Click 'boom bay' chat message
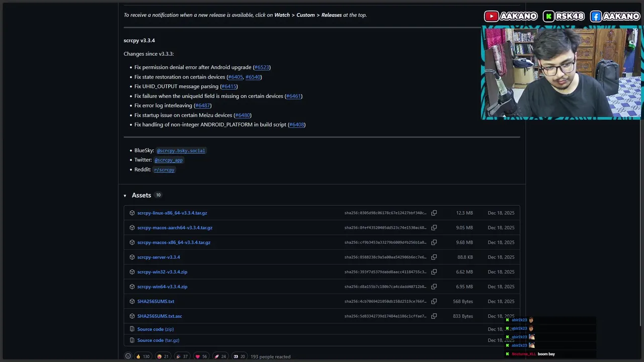The image size is (644, 362). pyautogui.click(x=546, y=354)
